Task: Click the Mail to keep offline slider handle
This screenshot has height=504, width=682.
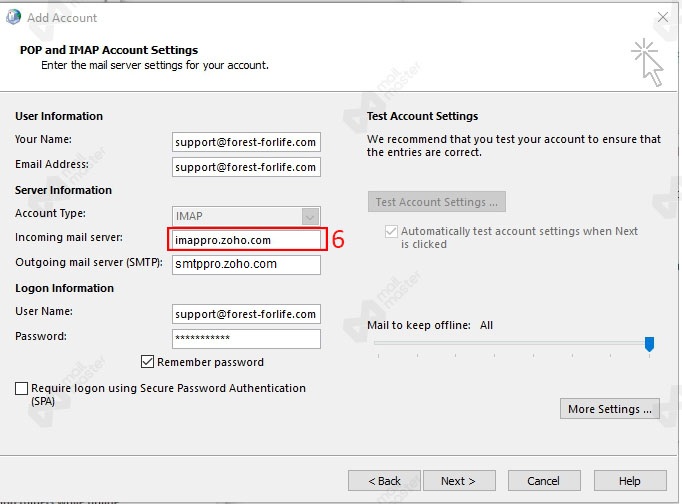Action: (649, 344)
